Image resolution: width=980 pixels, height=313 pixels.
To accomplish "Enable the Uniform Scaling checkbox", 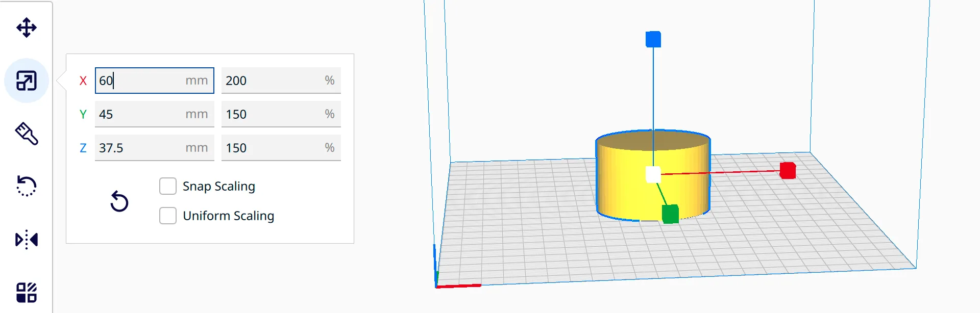I will tap(168, 216).
